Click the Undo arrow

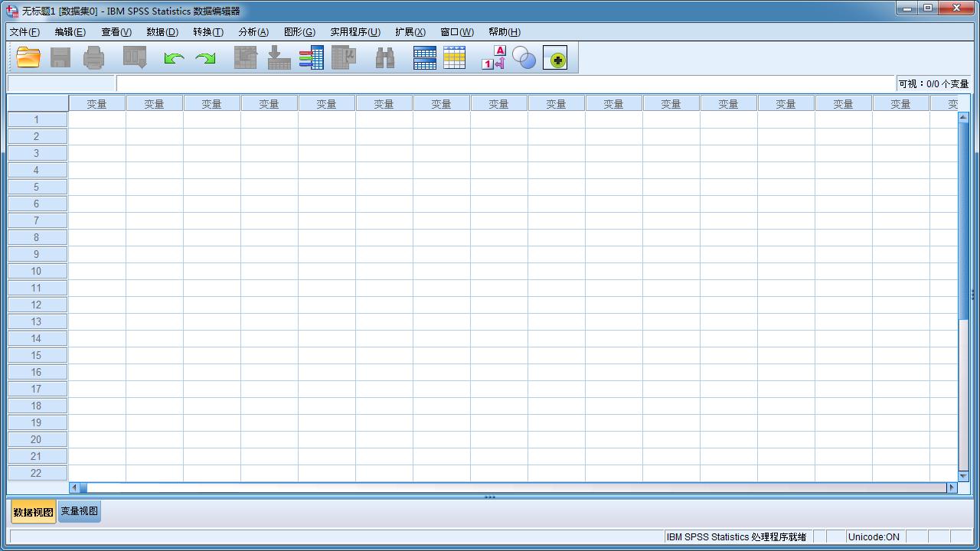(x=173, y=57)
